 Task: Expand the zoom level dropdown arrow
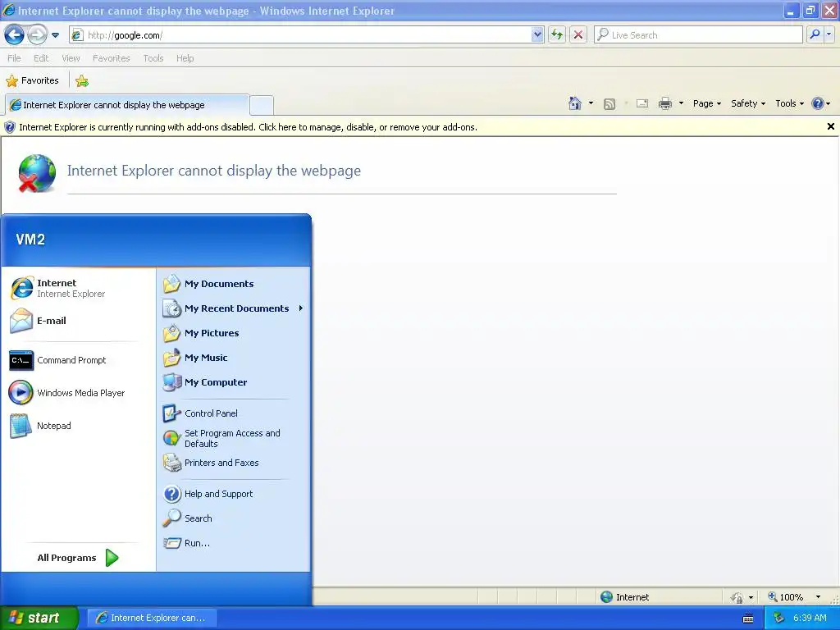pos(818,597)
